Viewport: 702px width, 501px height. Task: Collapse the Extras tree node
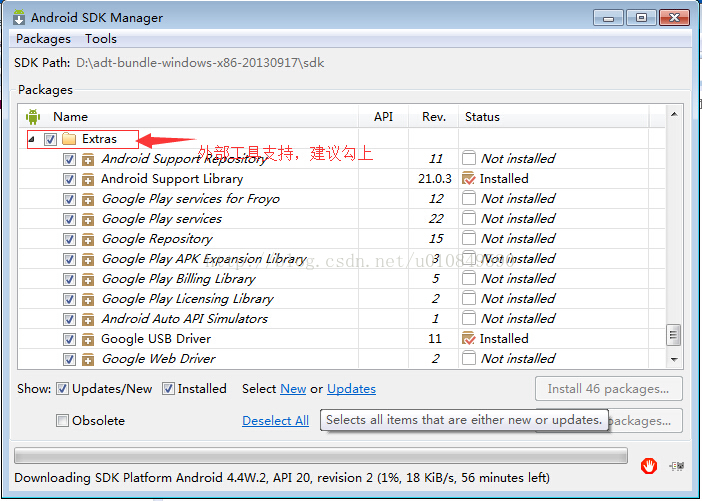click(x=31, y=140)
